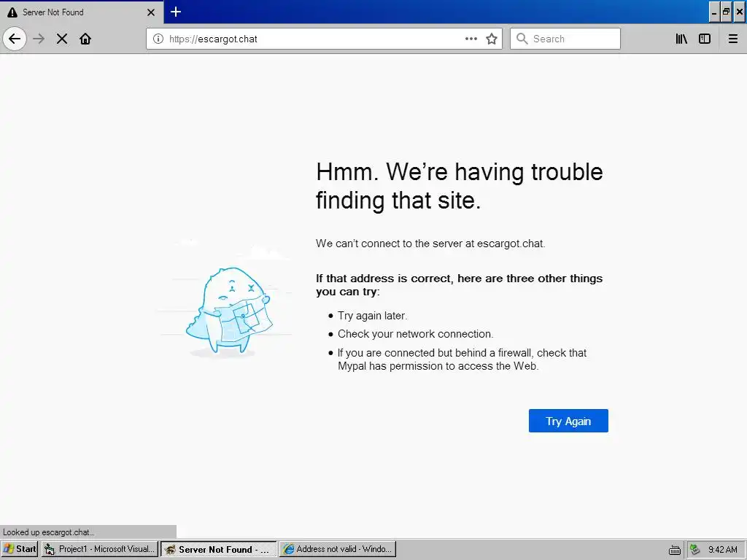Viewport: 747px width, 560px height.
Task: Stop loading the page
Action: (x=62, y=39)
